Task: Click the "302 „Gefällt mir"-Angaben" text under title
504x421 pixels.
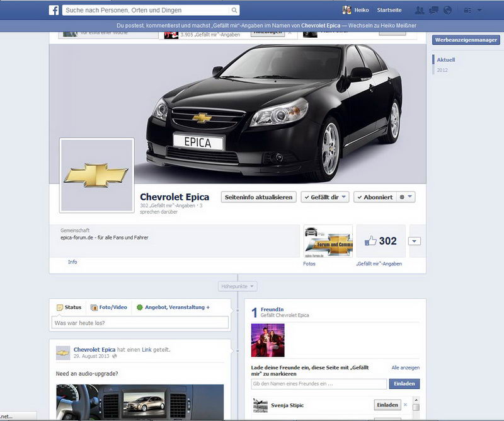Action: (x=168, y=205)
